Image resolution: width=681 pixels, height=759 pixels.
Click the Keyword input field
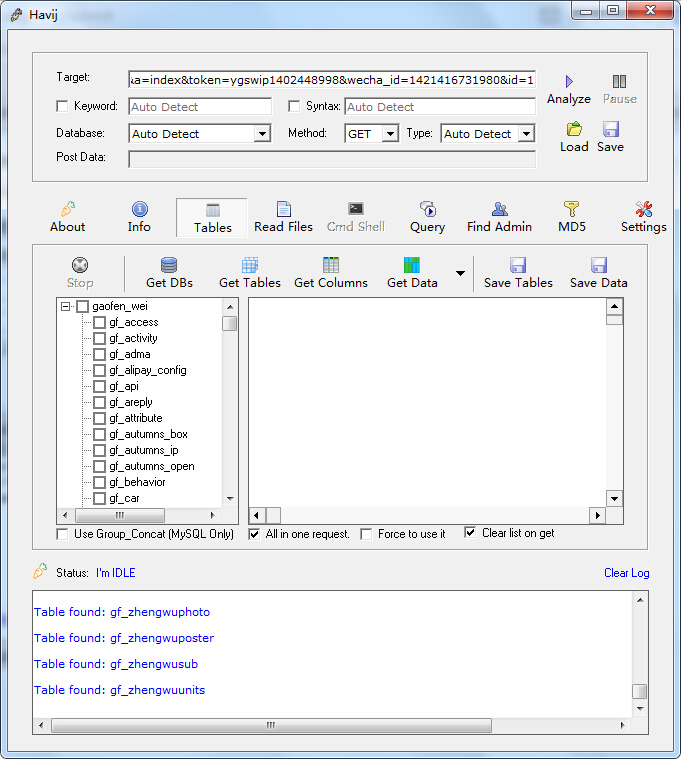(200, 106)
